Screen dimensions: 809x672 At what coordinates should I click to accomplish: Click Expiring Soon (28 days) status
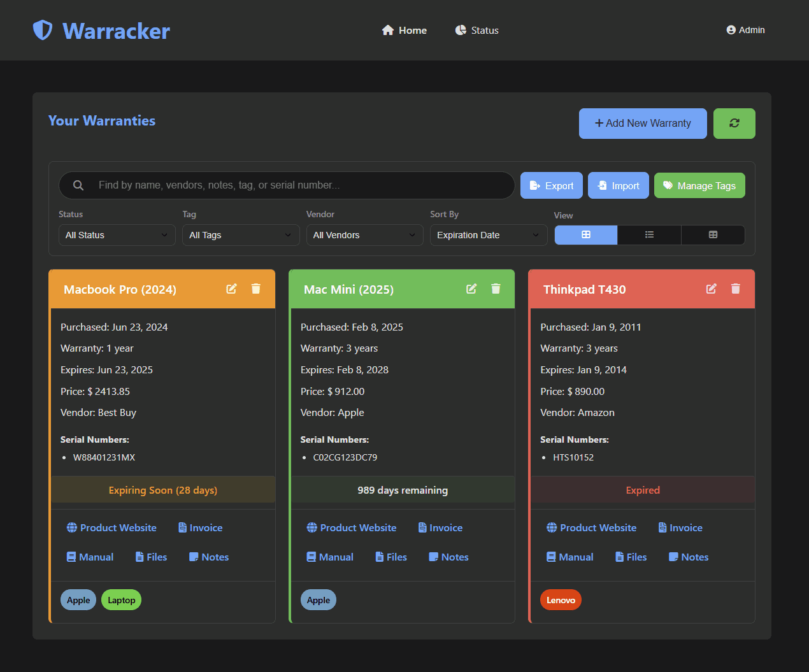click(163, 490)
